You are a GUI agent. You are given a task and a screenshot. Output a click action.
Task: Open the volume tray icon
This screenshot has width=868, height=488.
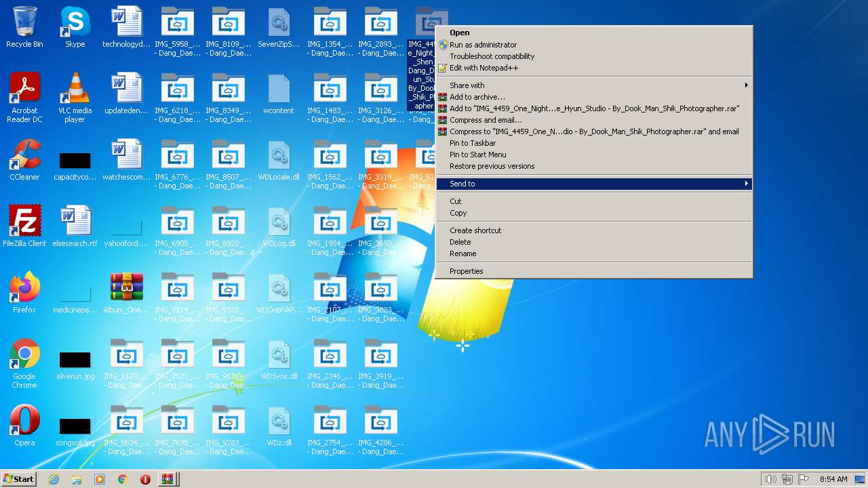click(x=771, y=479)
